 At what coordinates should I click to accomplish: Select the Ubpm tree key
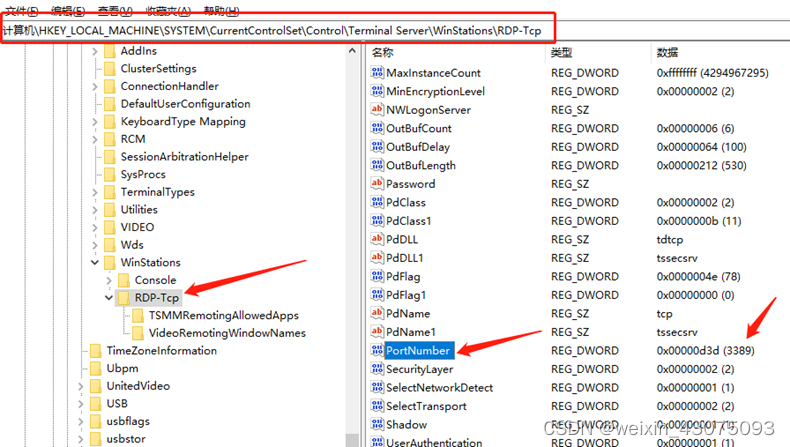coord(122,368)
